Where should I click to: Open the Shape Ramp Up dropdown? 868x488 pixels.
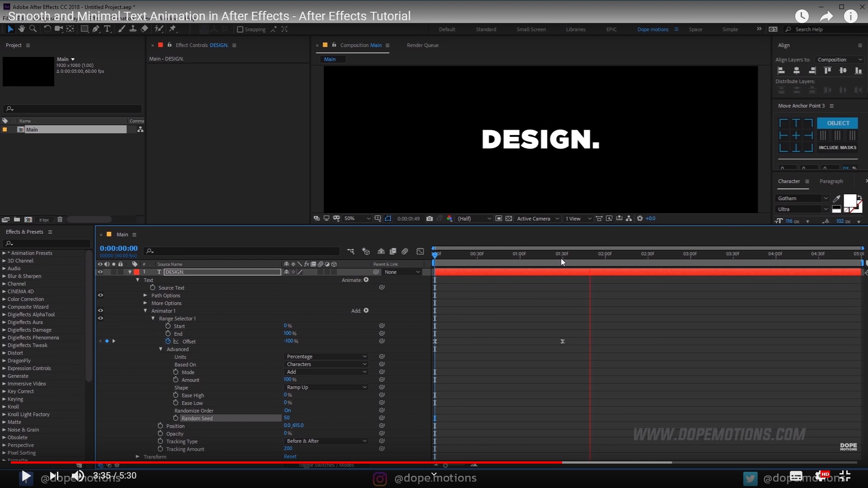(x=326, y=387)
